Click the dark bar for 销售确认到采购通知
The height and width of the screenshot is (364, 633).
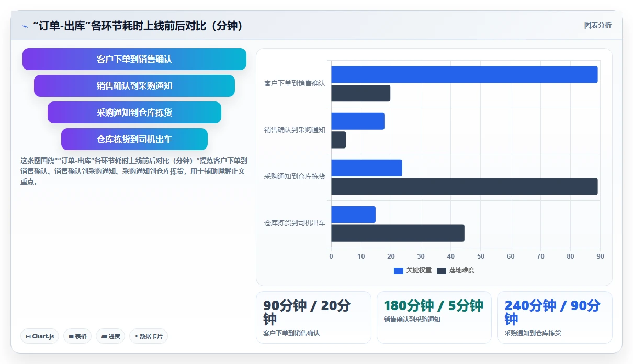pyautogui.click(x=338, y=140)
